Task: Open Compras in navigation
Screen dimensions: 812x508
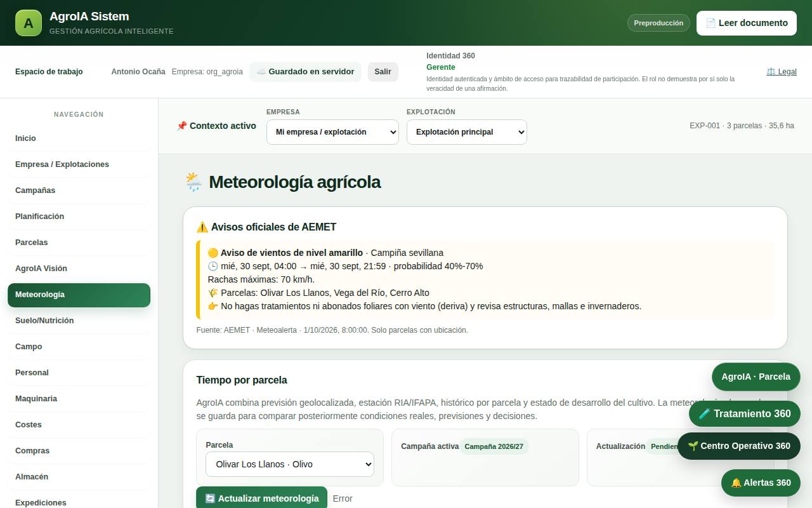Action: (79, 451)
